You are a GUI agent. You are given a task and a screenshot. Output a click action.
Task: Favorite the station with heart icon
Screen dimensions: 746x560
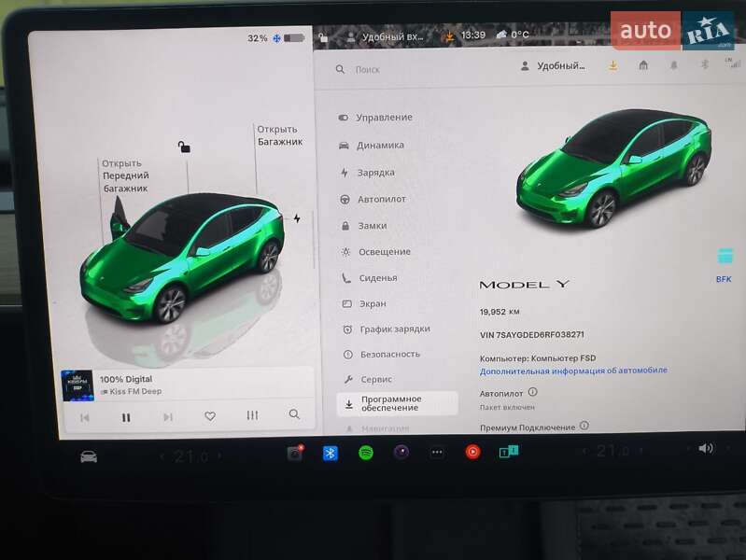click(x=210, y=416)
